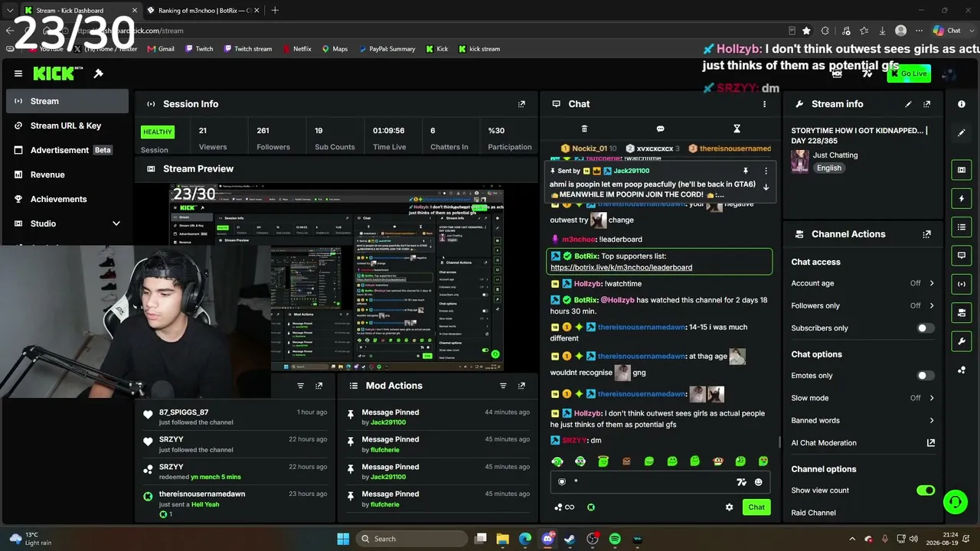Open the emoji picker in chat input
The width and height of the screenshot is (980, 551).
pos(759,482)
